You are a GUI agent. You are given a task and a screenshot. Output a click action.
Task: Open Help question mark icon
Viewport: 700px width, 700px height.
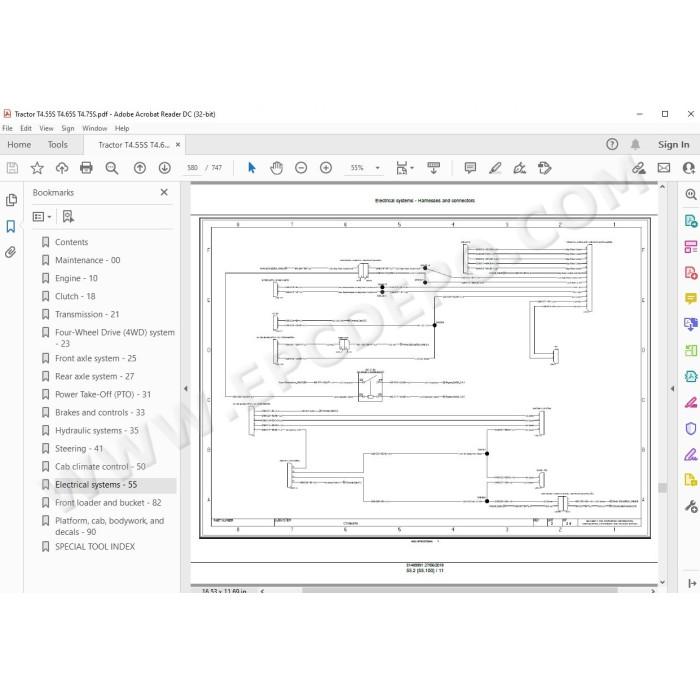click(x=612, y=144)
